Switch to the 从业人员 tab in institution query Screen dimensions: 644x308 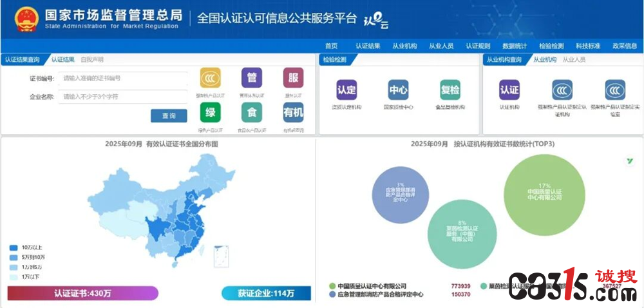pyautogui.click(x=574, y=59)
